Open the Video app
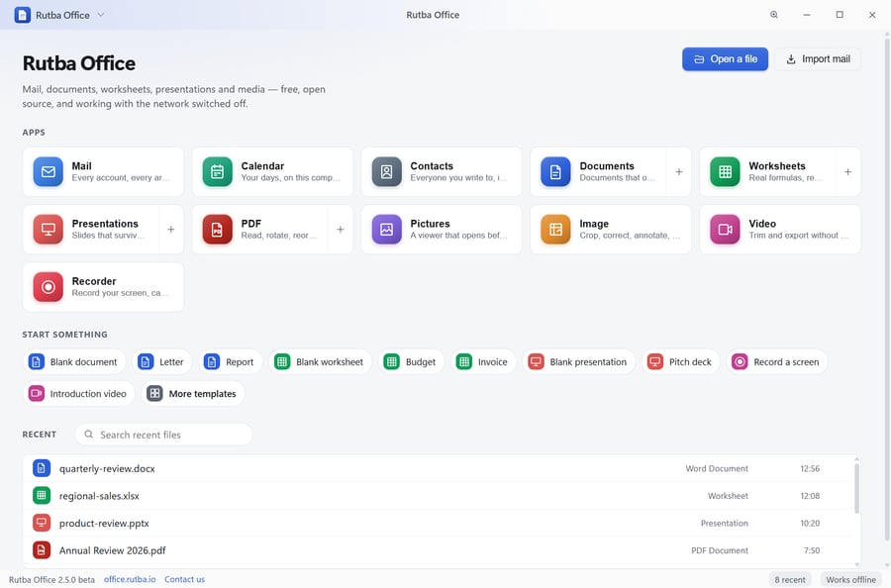891x588 pixels. tap(780, 230)
